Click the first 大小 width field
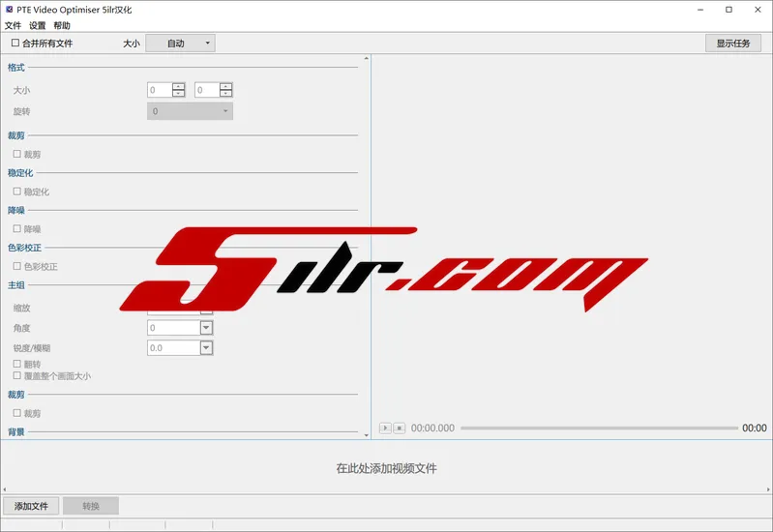 coord(160,90)
